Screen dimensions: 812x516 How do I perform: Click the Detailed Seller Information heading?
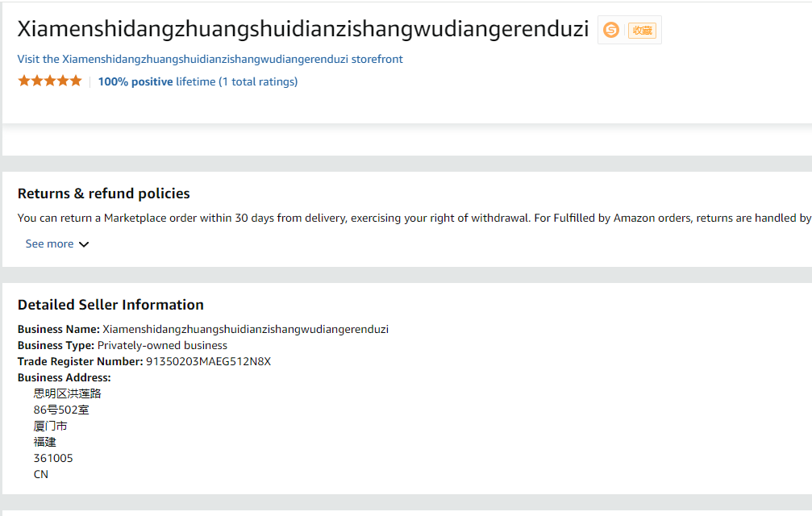pos(110,304)
